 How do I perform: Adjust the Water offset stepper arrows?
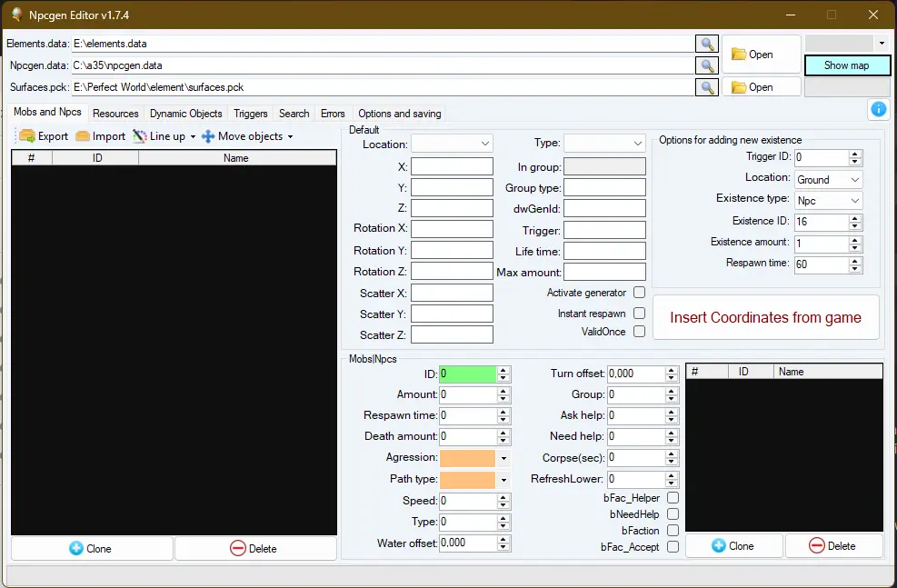(503, 543)
